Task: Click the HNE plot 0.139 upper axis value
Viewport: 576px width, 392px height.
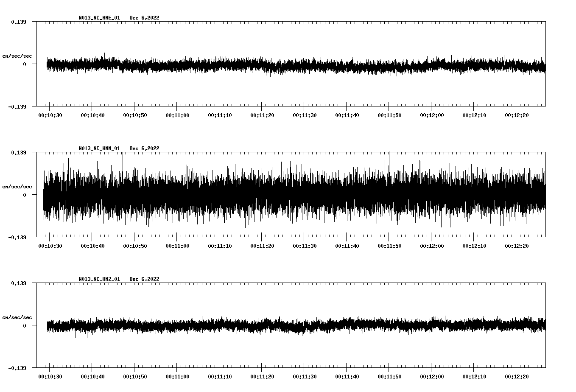Action: point(19,22)
